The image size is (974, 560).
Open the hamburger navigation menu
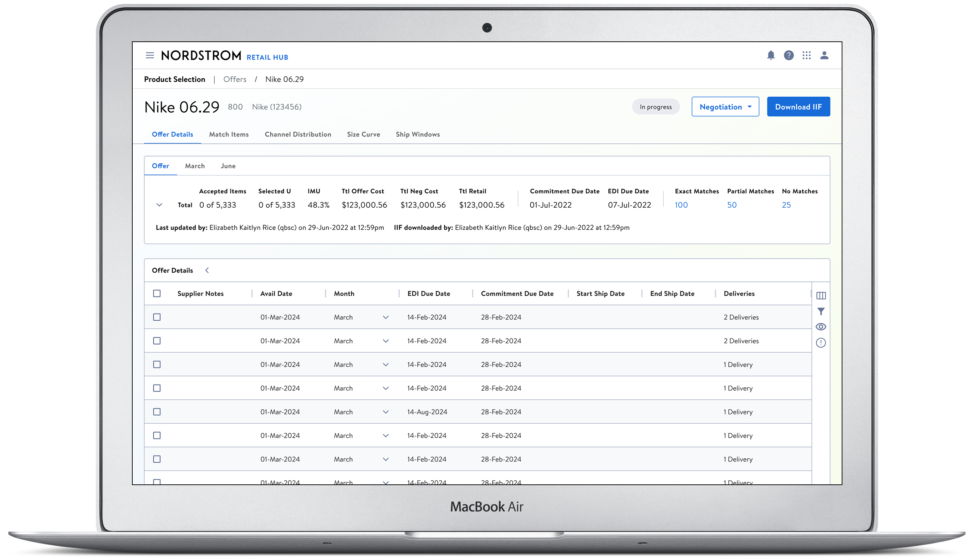tap(150, 55)
